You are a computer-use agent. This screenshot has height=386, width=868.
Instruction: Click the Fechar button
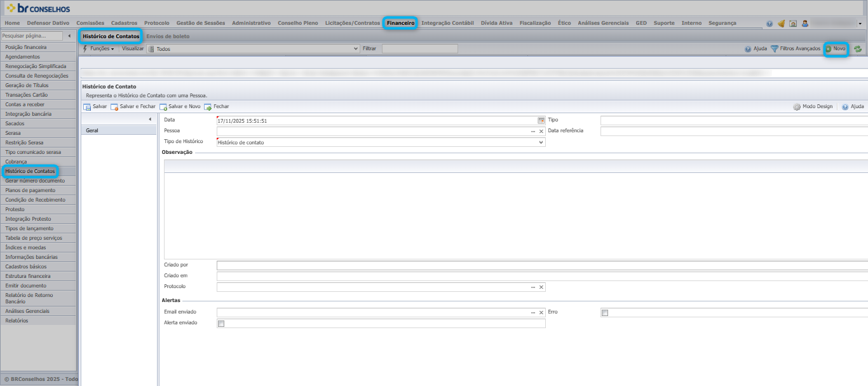click(x=217, y=107)
